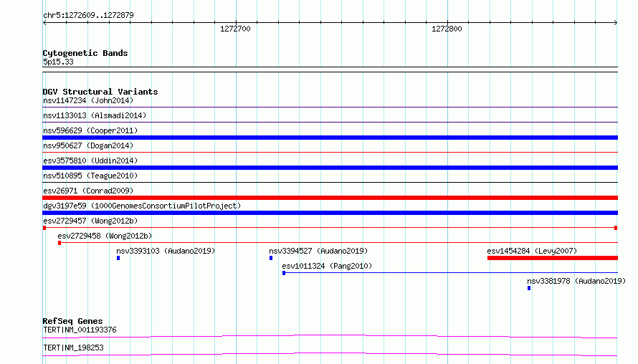
Task: Open variant esv1011324 (Pang2010) label
Action: point(327,266)
